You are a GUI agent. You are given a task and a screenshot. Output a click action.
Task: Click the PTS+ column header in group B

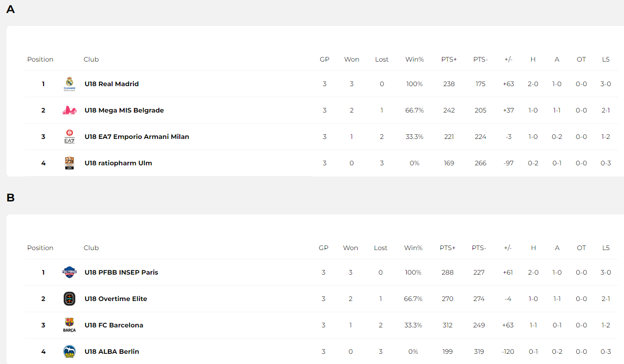(448, 248)
